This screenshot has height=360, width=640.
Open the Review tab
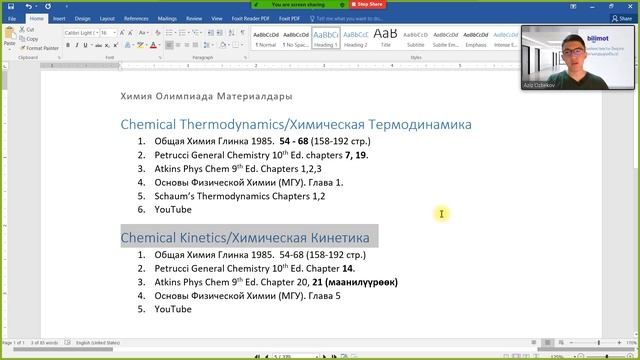coord(194,19)
